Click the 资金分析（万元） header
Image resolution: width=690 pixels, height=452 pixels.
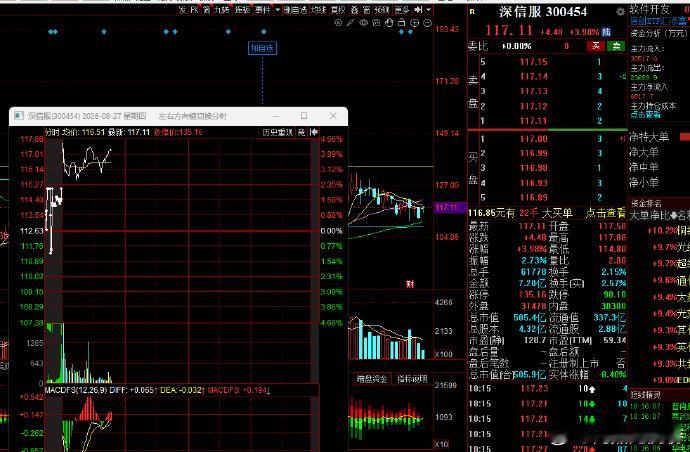tap(658, 33)
